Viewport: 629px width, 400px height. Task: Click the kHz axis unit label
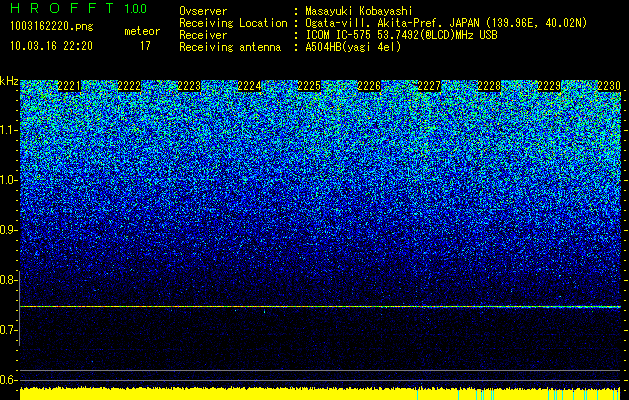pyautogui.click(x=9, y=81)
